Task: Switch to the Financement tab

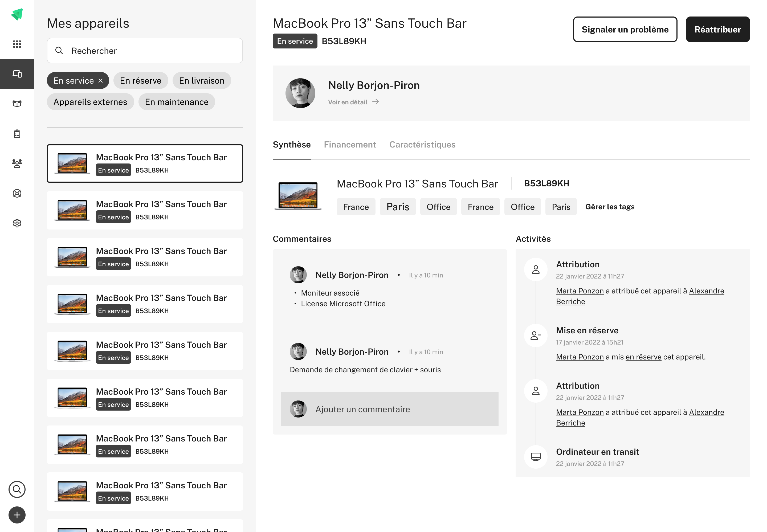Action: point(350,145)
